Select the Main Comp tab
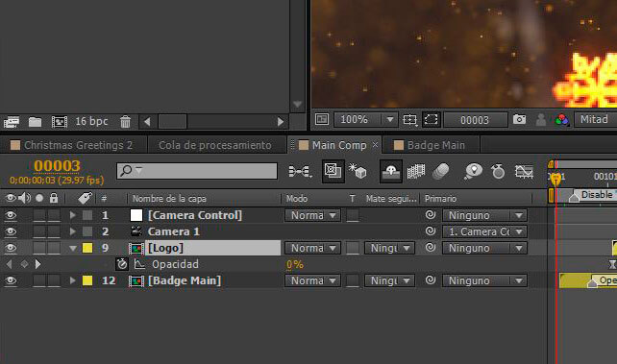 (338, 145)
